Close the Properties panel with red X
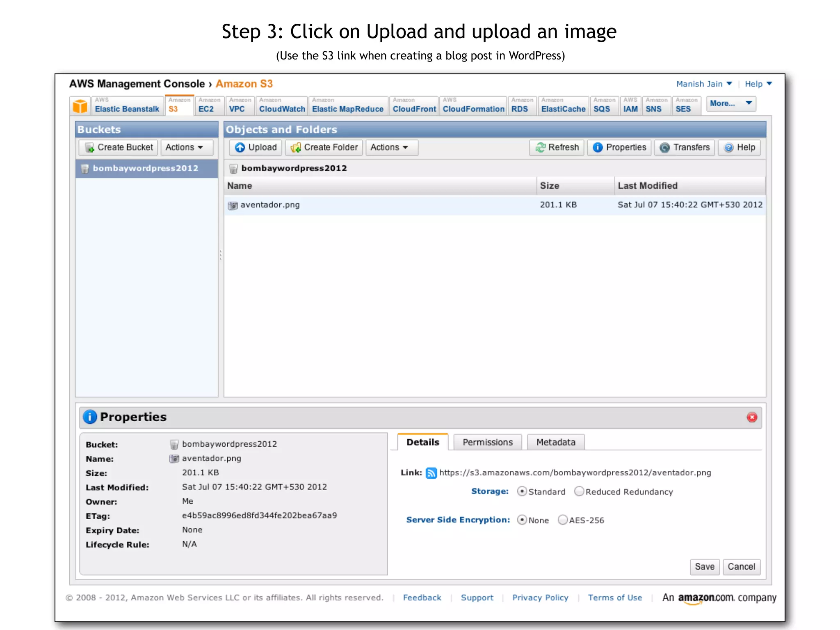Image resolution: width=840 pixels, height=630 pixels. click(752, 417)
